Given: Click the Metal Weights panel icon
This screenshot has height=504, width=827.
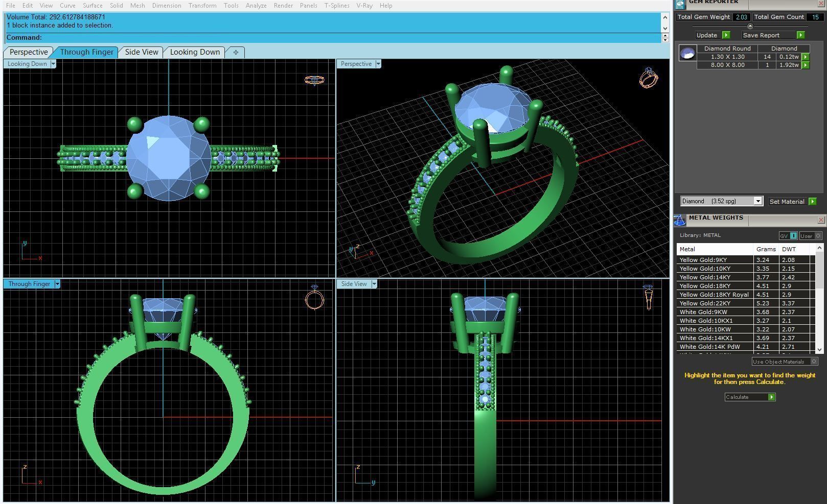Looking at the screenshot, I should coord(679,220).
